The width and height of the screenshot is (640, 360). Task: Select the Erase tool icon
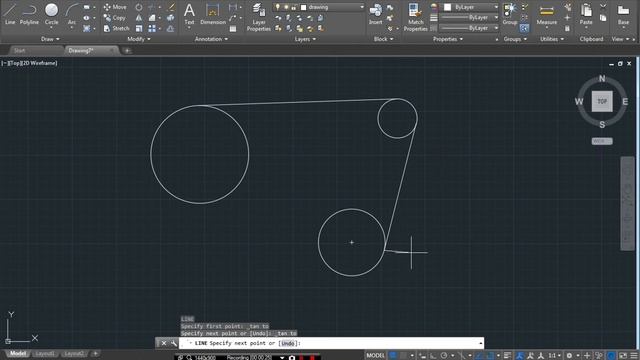click(171, 7)
